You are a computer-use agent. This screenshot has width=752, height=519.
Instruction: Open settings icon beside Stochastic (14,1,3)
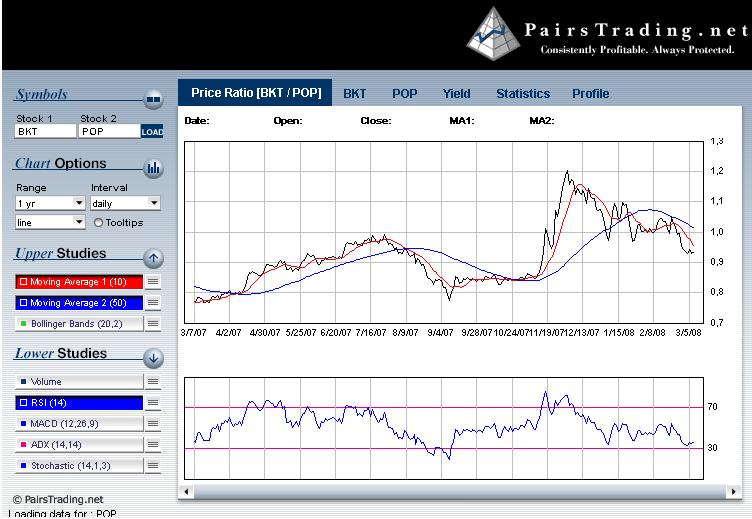tap(153, 465)
